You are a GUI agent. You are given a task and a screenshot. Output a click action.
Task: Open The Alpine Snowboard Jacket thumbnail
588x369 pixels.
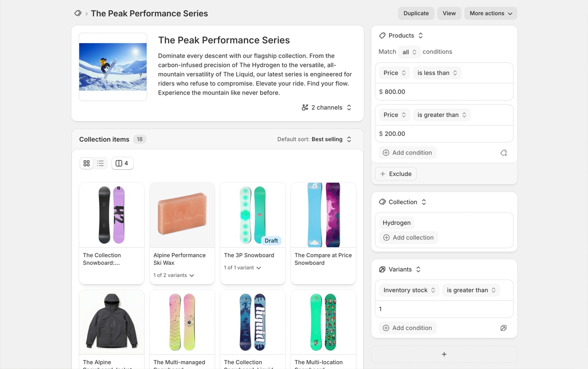(112, 322)
